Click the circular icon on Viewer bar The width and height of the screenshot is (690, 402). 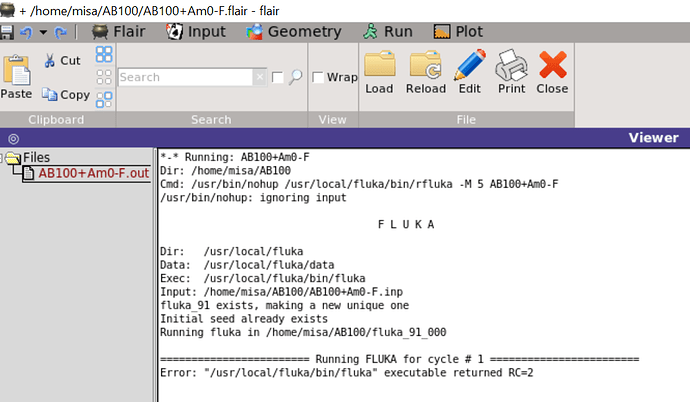tap(14, 139)
